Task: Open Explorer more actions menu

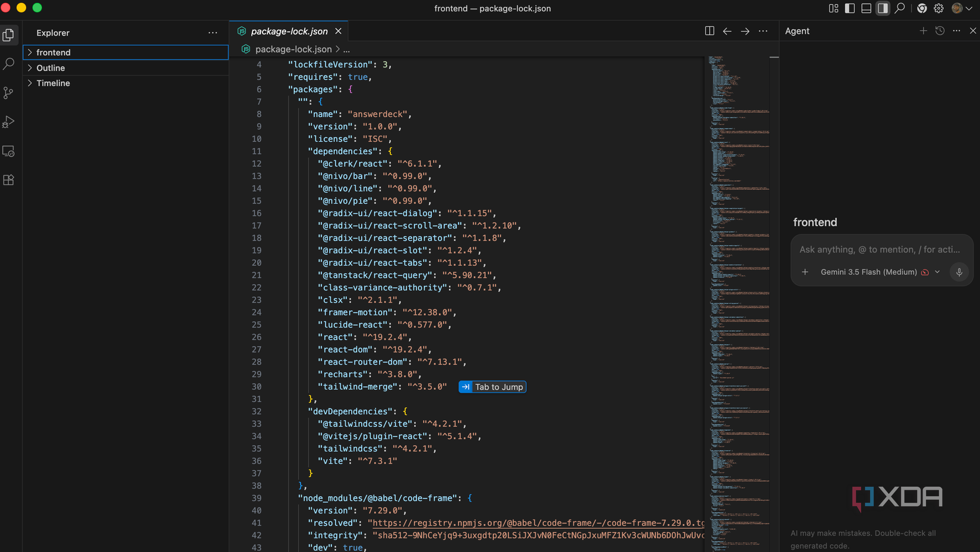Action: click(x=213, y=33)
